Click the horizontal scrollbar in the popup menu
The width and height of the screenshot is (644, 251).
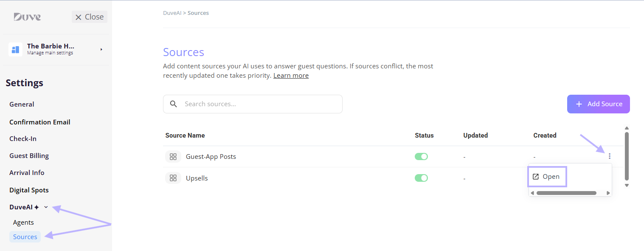[566, 193]
